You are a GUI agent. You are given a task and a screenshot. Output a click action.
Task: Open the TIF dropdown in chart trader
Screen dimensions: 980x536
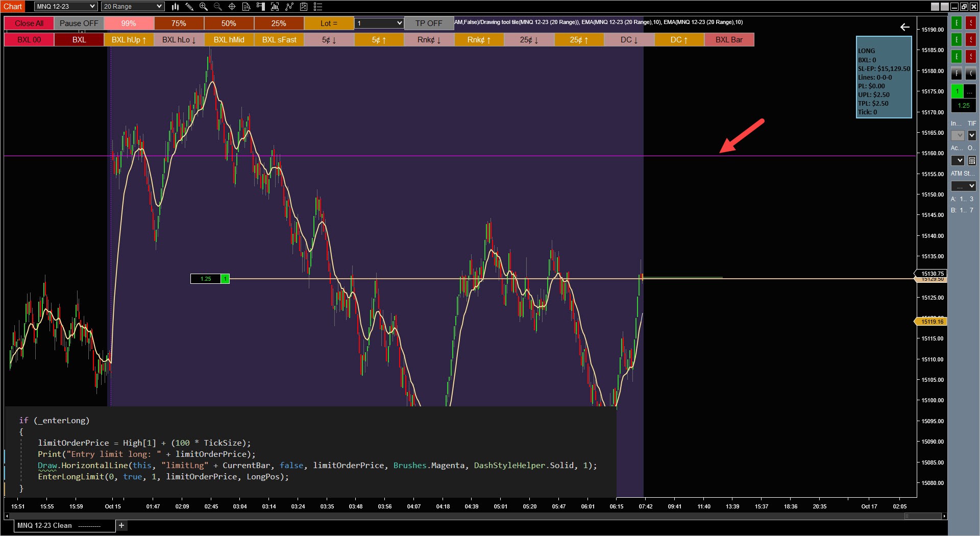point(972,135)
